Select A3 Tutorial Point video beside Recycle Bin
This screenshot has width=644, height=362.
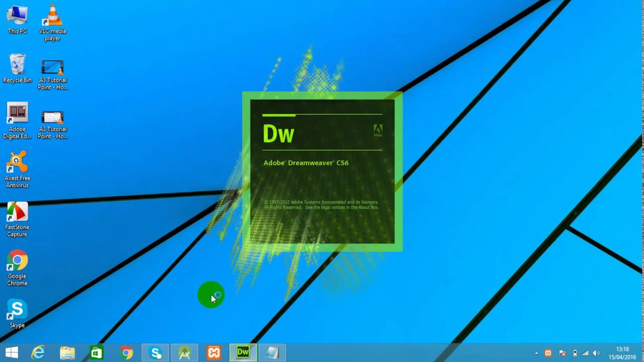click(52, 74)
